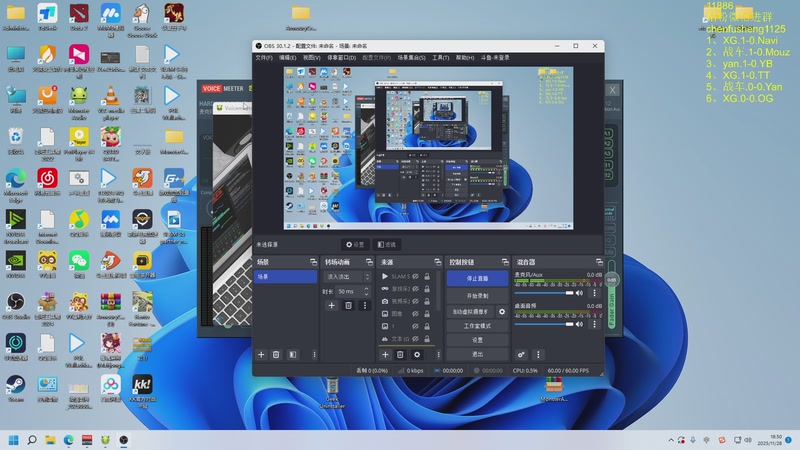Image resolution: width=800 pixels, height=450 pixels.
Task: Select the OBS Studio desktop shortcut
Action: coord(16,306)
